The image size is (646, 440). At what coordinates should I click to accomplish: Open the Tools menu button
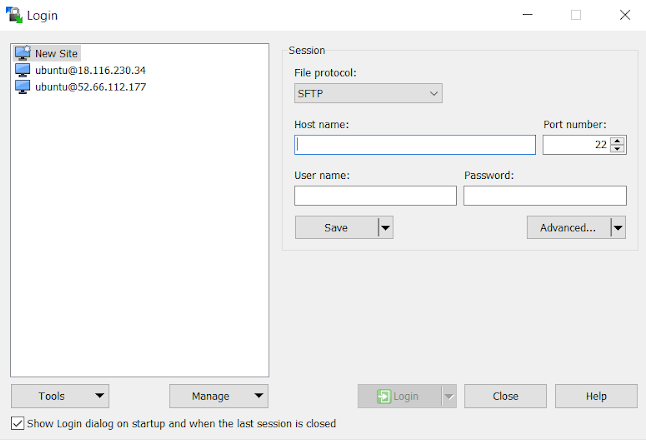tap(60, 396)
